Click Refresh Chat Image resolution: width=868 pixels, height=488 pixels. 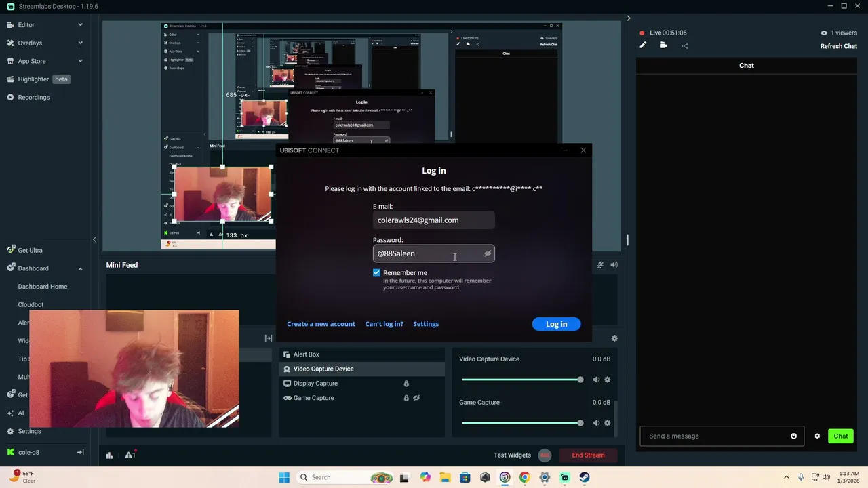(839, 46)
